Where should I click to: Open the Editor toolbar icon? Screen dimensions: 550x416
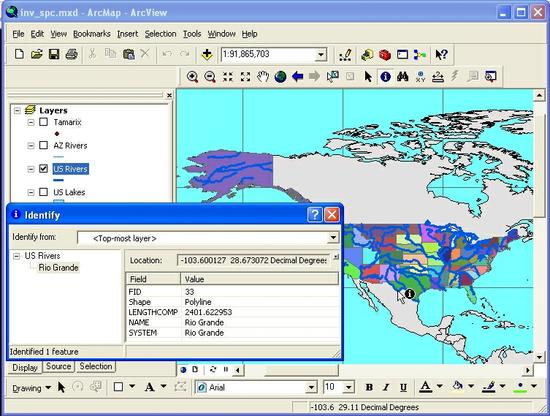[x=346, y=55]
